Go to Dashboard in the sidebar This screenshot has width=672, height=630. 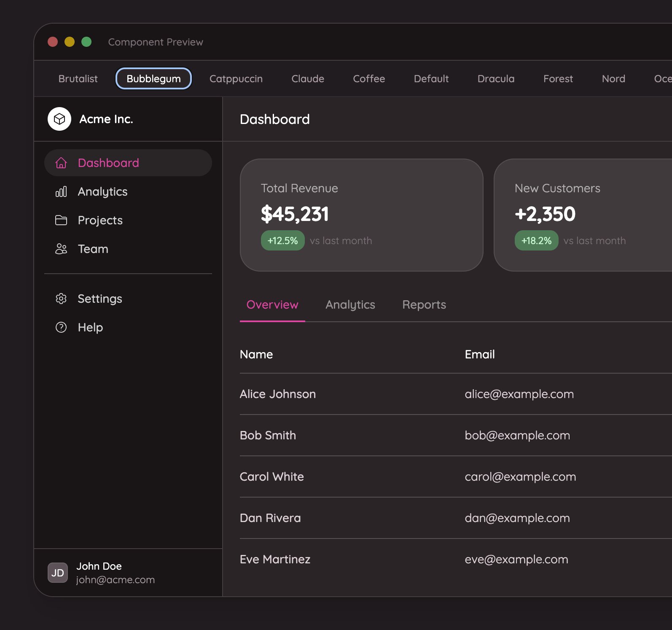click(x=128, y=163)
